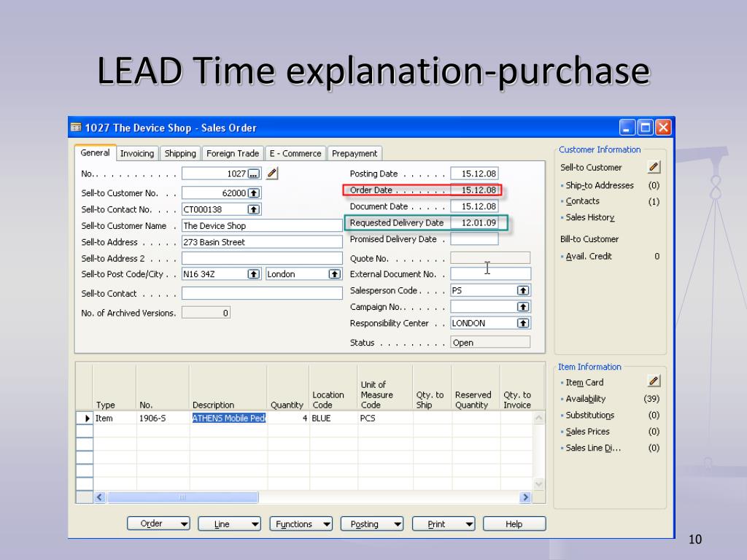This screenshot has height=560, width=747.
Task: Click the empty Quote No. field
Action: pos(490,257)
